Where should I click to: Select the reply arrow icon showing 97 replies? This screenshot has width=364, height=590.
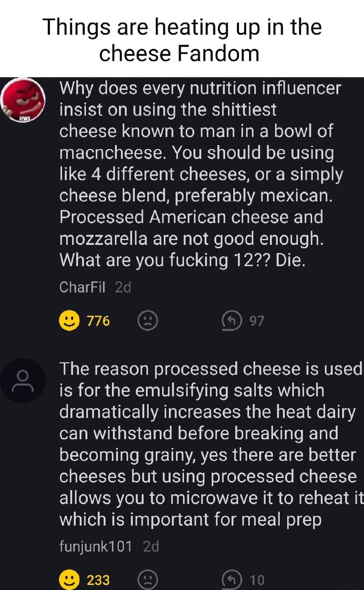pos(233,320)
